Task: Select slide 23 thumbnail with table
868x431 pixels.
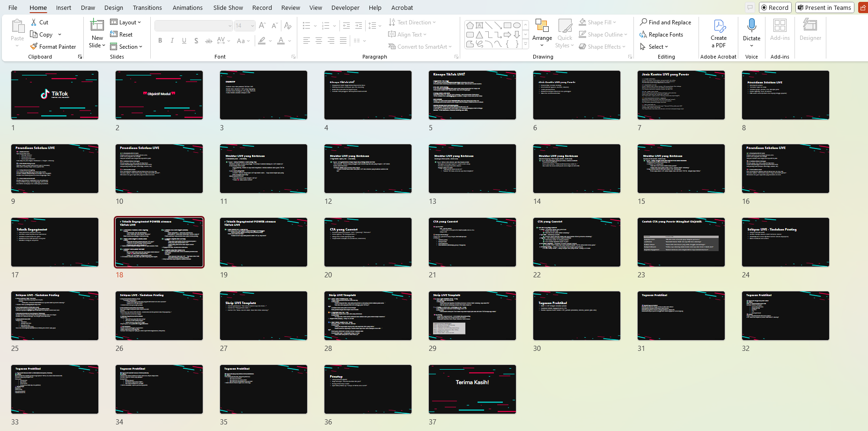Action: click(681, 242)
